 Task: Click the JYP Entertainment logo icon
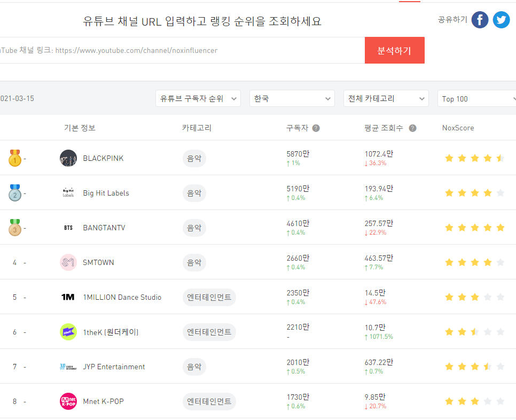pos(68,367)
